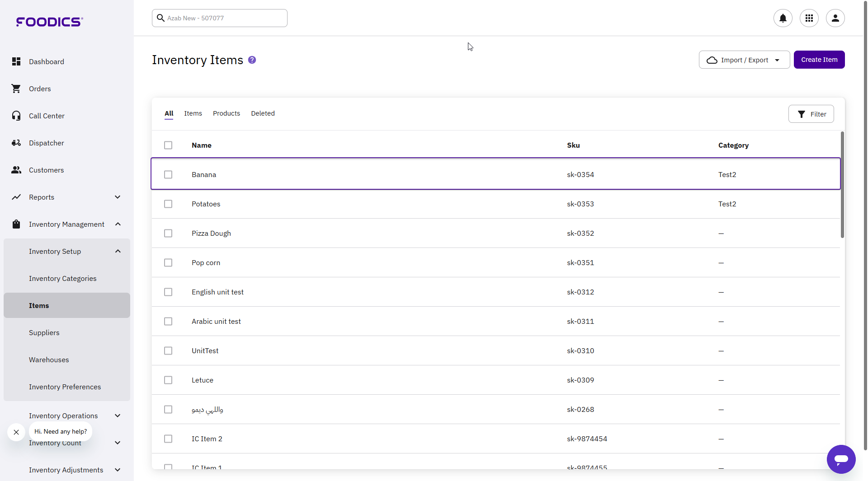This screenshot has height=481, width=868.
Task: Open the user profile icon
Action: click(835, 18)
